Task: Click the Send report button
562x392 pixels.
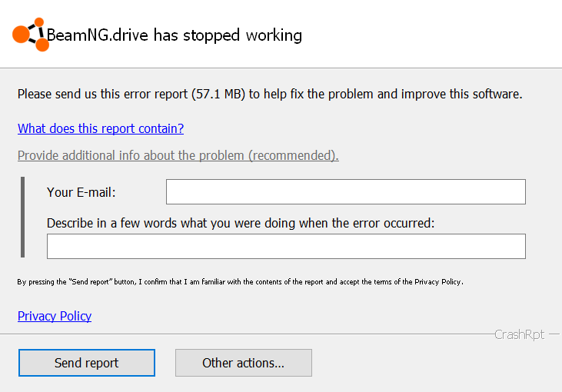Action: coord(87,363)
